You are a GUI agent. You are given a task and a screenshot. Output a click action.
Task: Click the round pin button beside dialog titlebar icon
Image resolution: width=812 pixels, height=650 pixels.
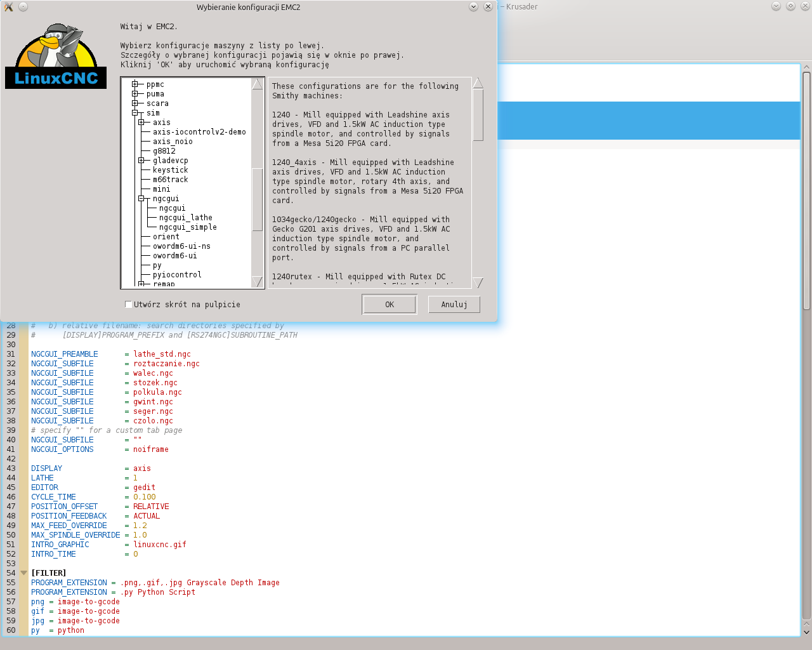[23, 6]
